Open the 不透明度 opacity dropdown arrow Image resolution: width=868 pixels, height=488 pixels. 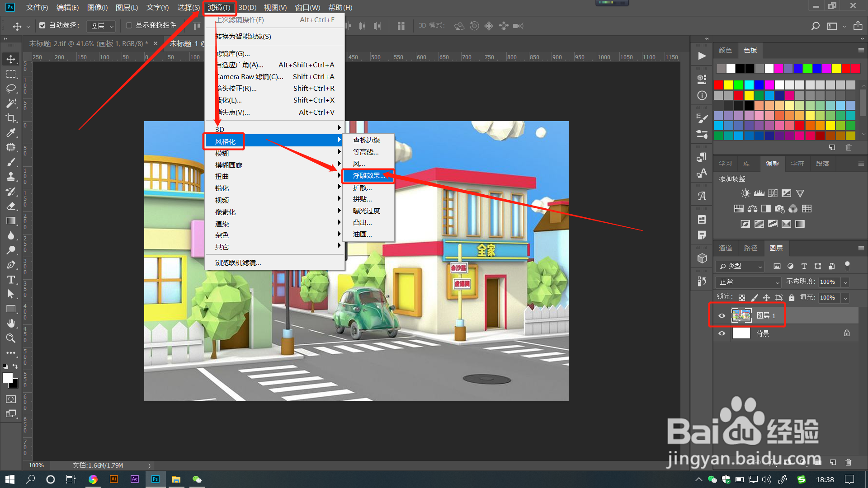[x=845, y=282]
